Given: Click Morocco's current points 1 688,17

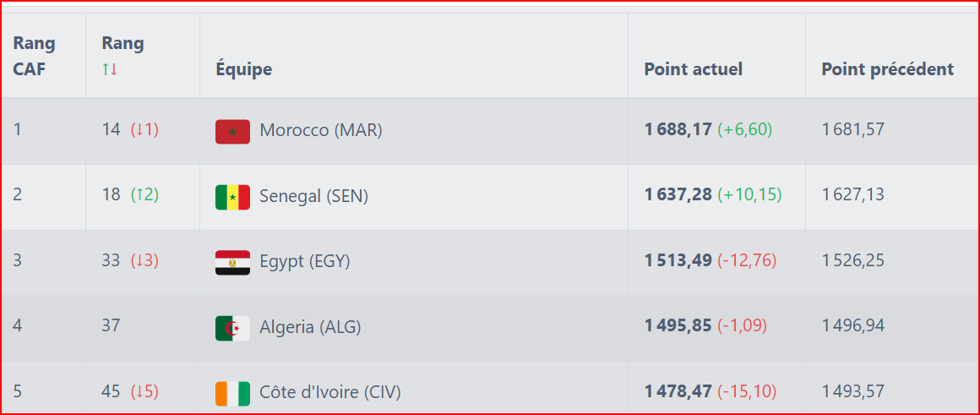Looking at the screenshot, I should [678, 130].
